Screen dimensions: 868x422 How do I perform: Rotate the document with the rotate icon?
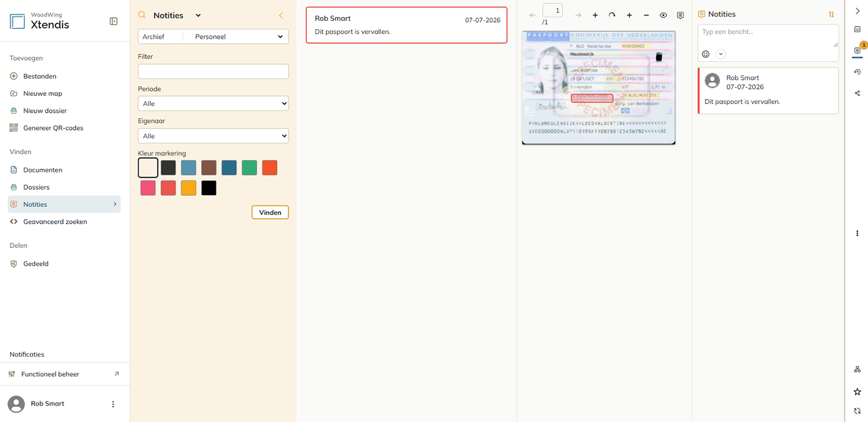click(x=612, y=15)
